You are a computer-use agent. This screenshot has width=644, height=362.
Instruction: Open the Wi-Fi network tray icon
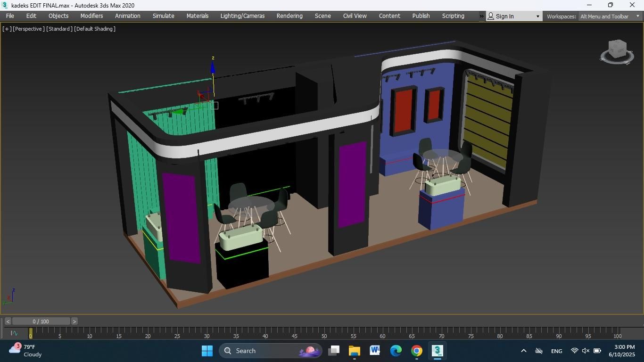(574, 351)
